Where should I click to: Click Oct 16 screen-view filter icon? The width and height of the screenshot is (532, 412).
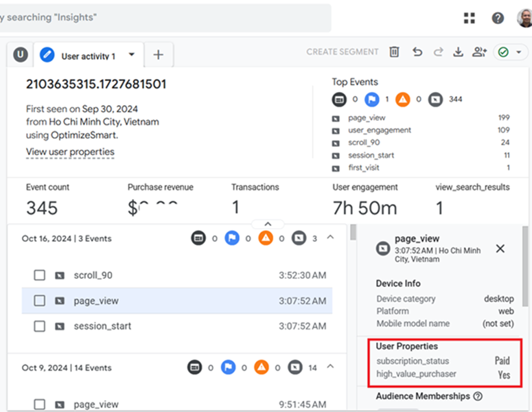pos(198,238)
